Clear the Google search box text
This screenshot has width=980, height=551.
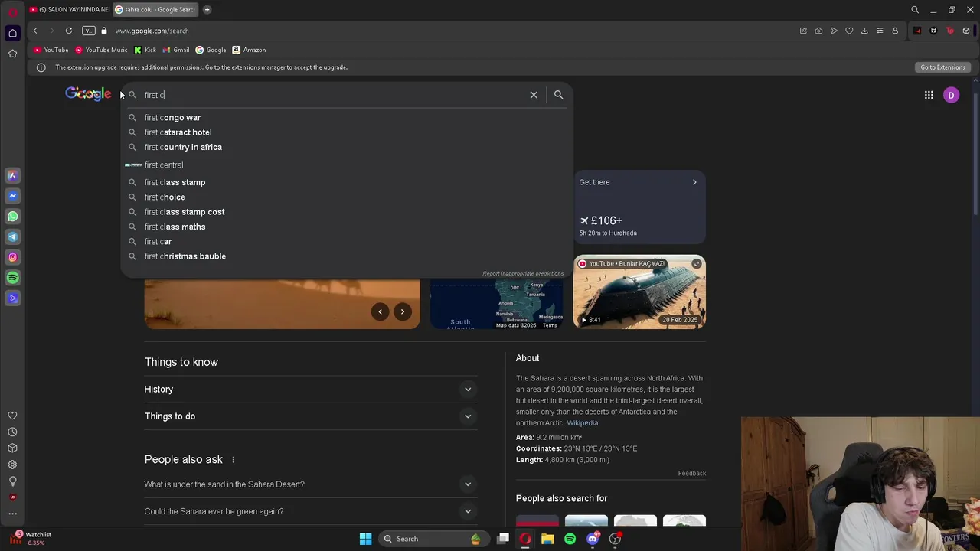click(534, 95)
